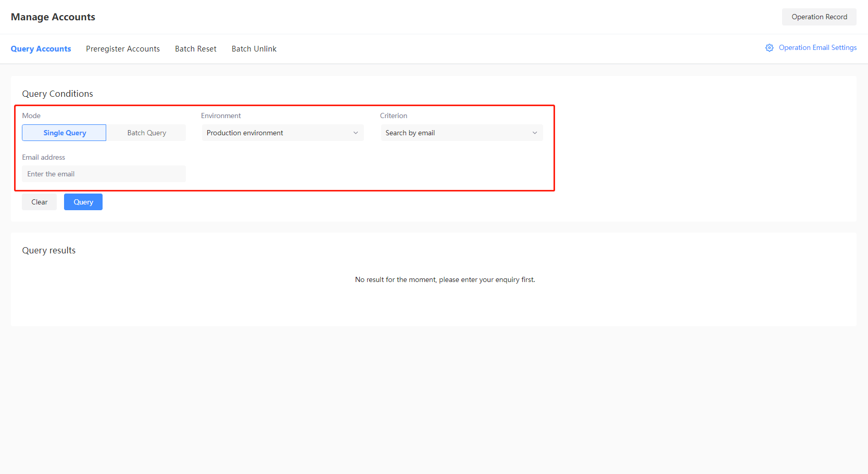Click the Query Conditions section title
This screenshot has height=474, width=868.
tap(57, 94)
